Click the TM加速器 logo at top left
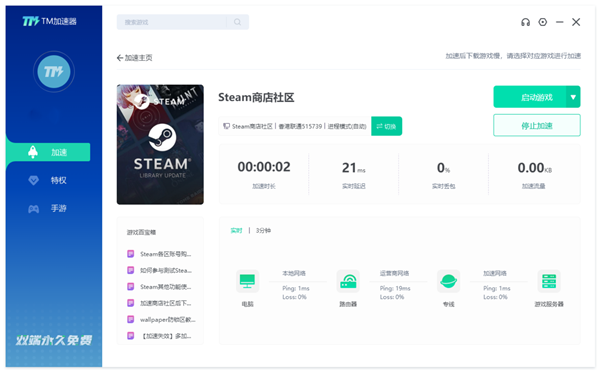The height and width of the screenshot is (372, 600). [x=49, y=21]
